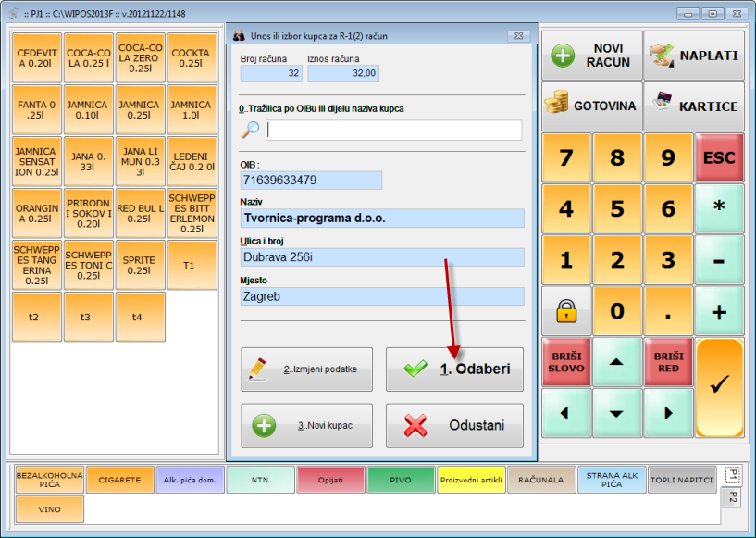756x538 pixels.
Task: Pick the yellow Proizvodni artikli category
Action: 471,480
